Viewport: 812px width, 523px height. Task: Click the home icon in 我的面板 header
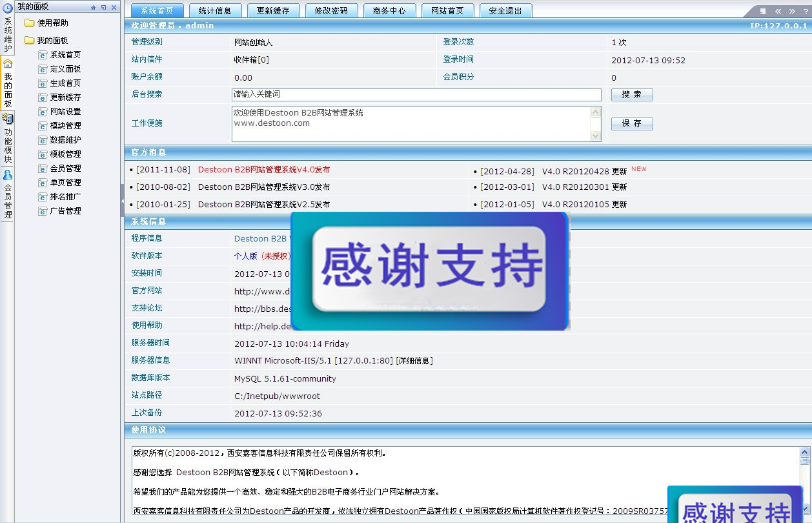[x=94, y=7]
